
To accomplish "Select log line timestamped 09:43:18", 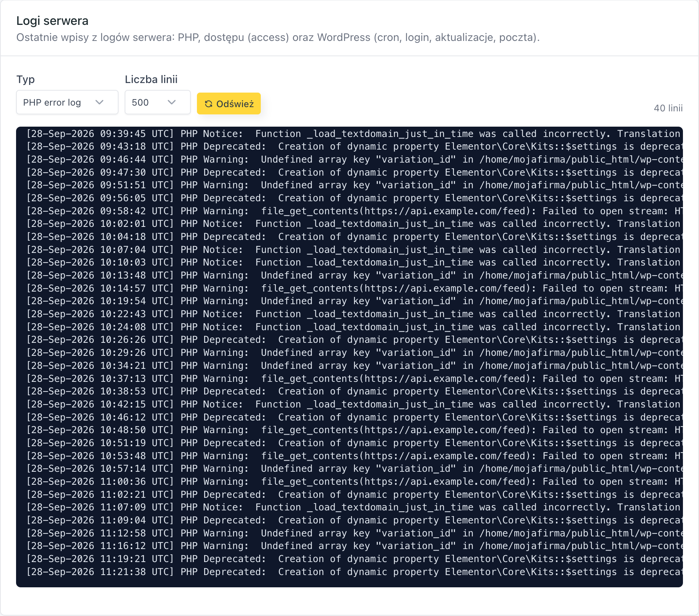I will tap(354, 147).
